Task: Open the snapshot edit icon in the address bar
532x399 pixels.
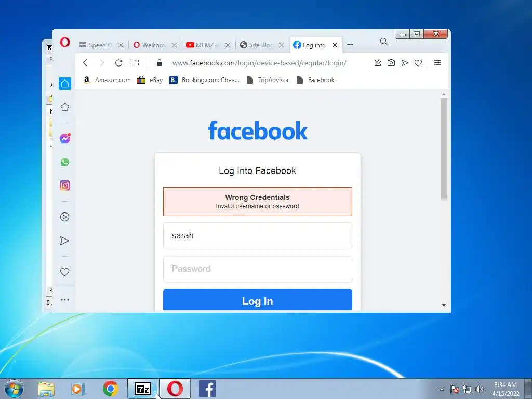Action: [378, 63]
